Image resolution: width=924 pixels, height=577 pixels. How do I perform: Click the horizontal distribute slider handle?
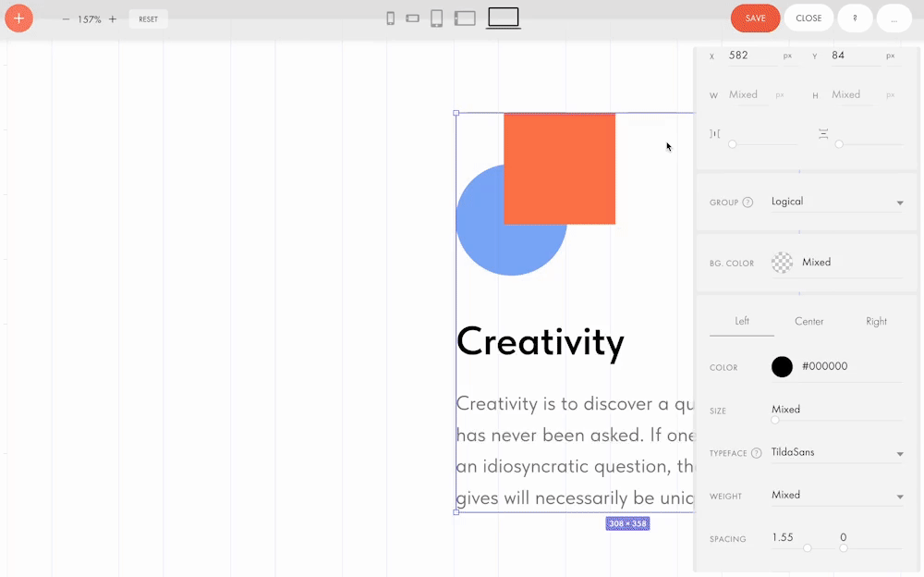(732, 144)
